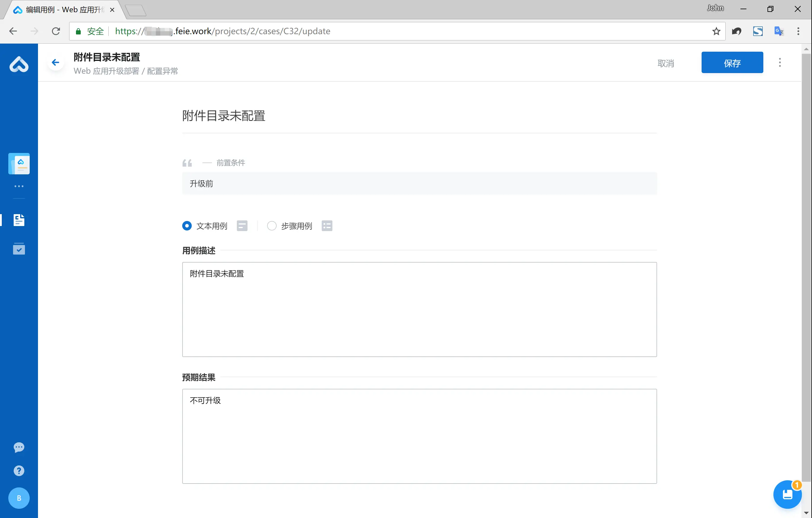812x518 pixels.
Task: Open the test cases document icon
Action: (19, 220)
